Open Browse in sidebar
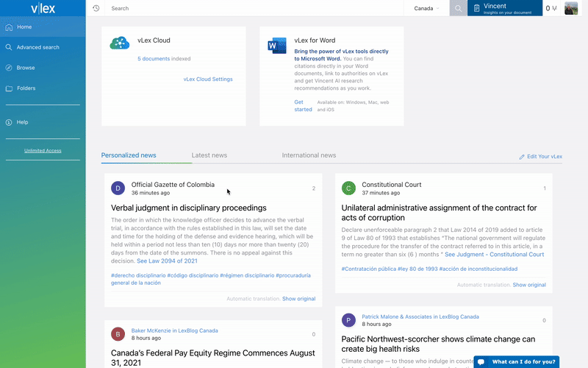 [43, 68]
